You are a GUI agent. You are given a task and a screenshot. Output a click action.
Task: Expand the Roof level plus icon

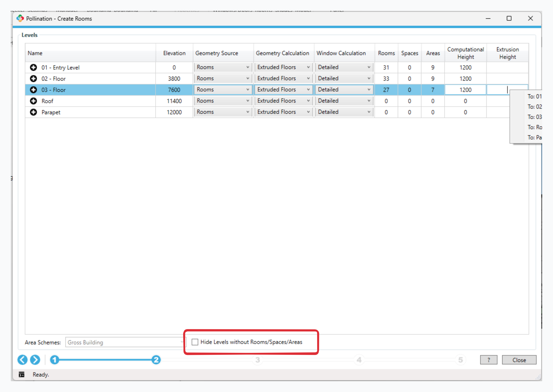click(33, 101)
